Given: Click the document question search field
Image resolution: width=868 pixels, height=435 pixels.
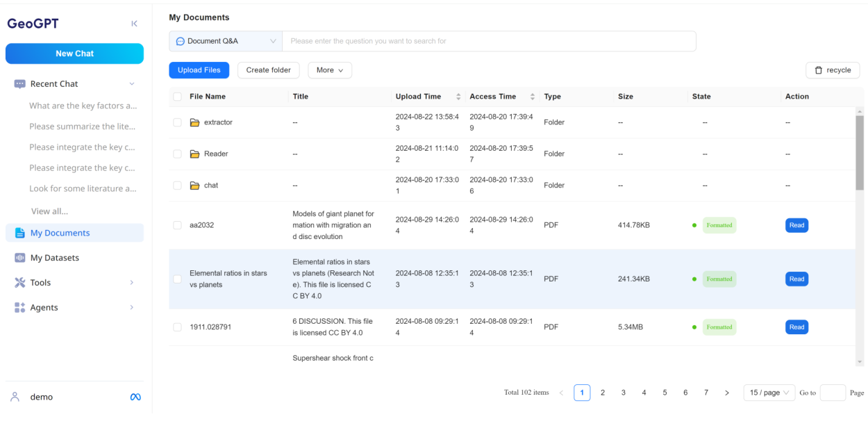Looking at the screenshot, I should tap(488, 41).
